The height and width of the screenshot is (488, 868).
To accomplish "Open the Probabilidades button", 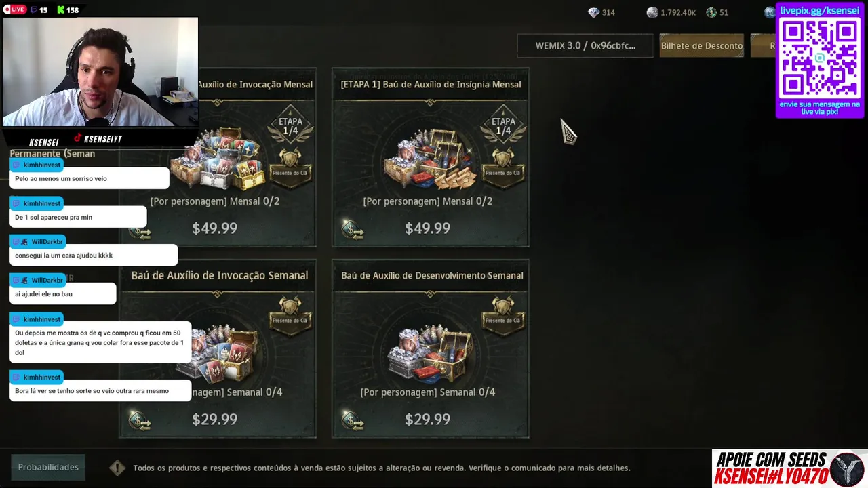I will 48,467.
